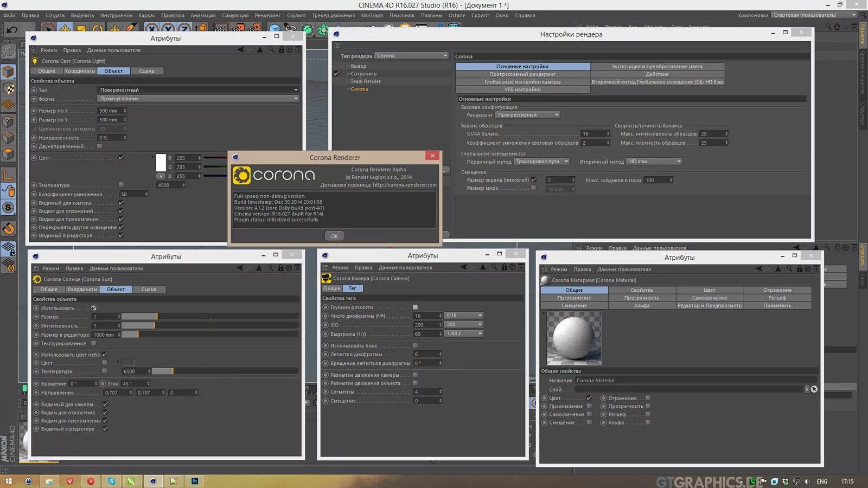
Task: Open Вторичный метод HD кэш dropdown
Action: point(654,162)
